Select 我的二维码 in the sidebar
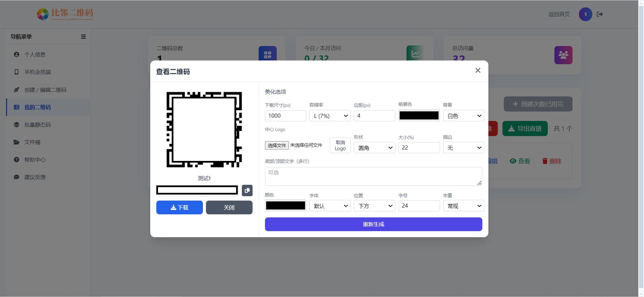 click(48, 107)
